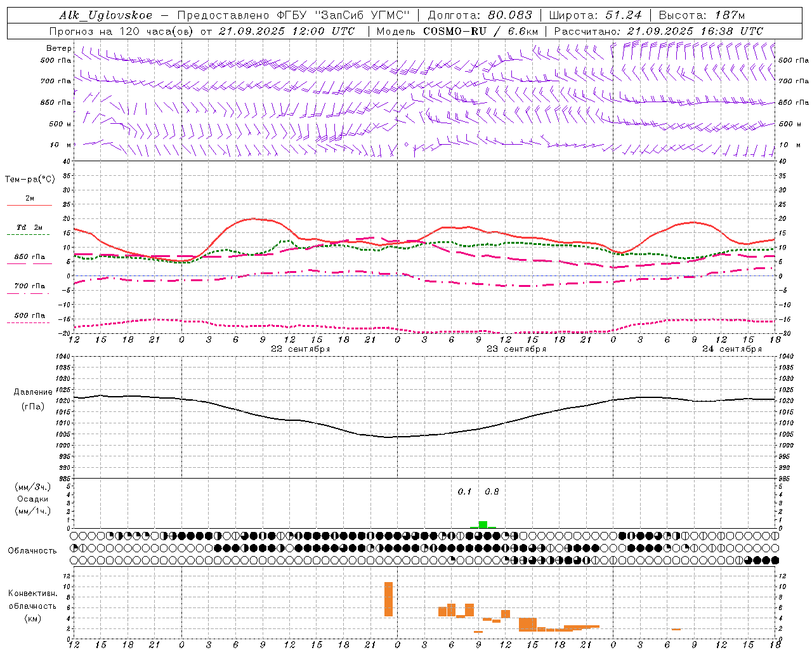This screenshot has height=650, width=812.
Task: Click the Ветер wind panel label
Action: point(58,48)
